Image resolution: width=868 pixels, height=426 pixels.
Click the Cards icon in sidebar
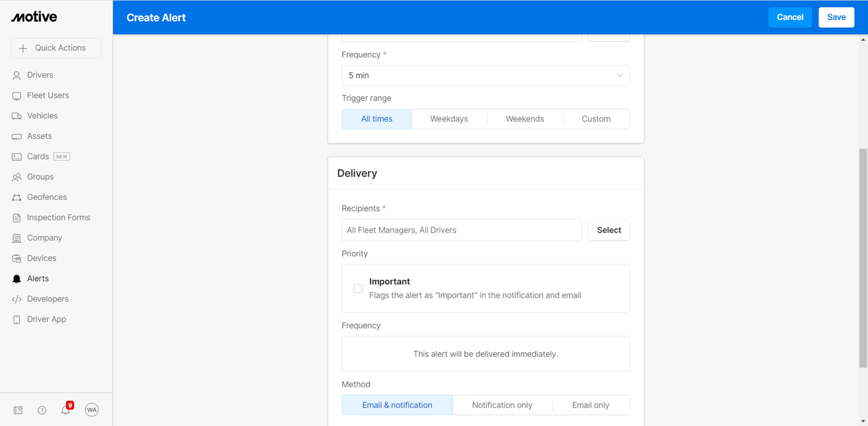[17, 157]
